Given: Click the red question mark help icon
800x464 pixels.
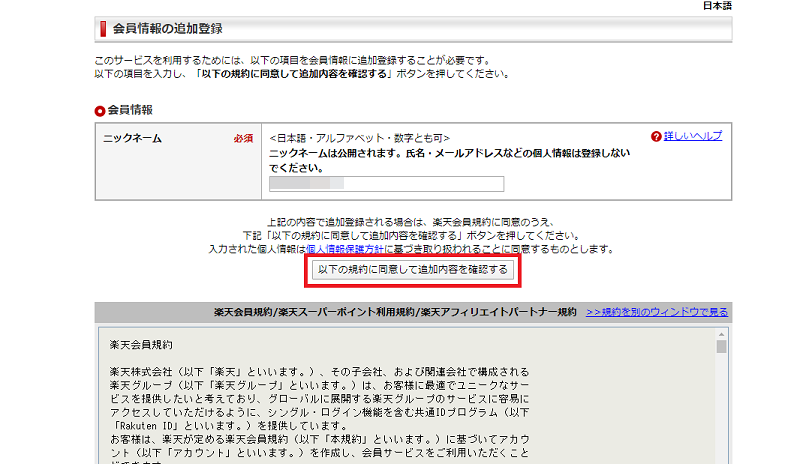Looking at the screenshot, I should click(x=656, y=137).
